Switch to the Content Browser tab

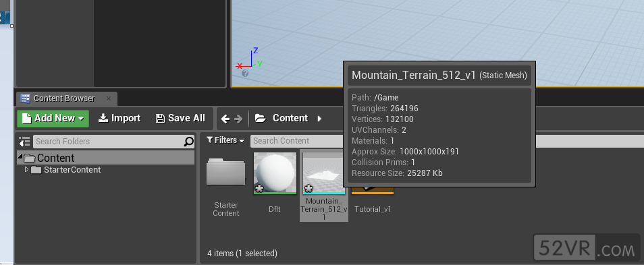click(64, 98)
